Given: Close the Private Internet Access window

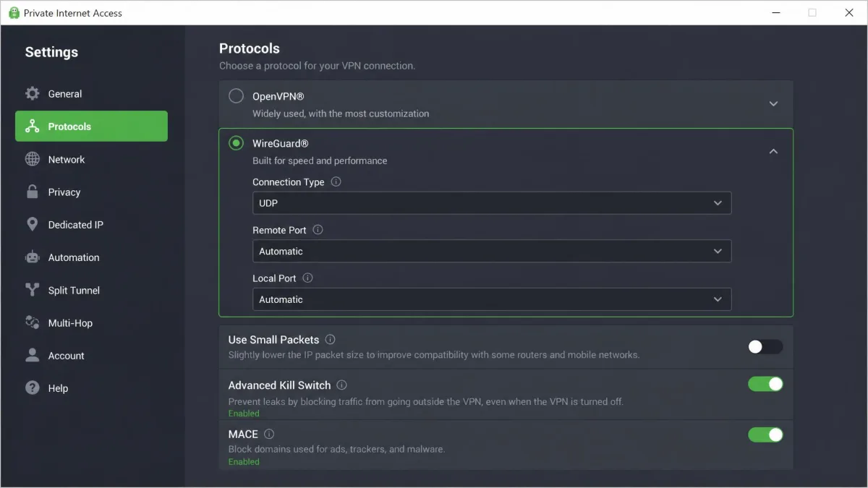Looking at the screenshot, I should [x=849, y=12].
